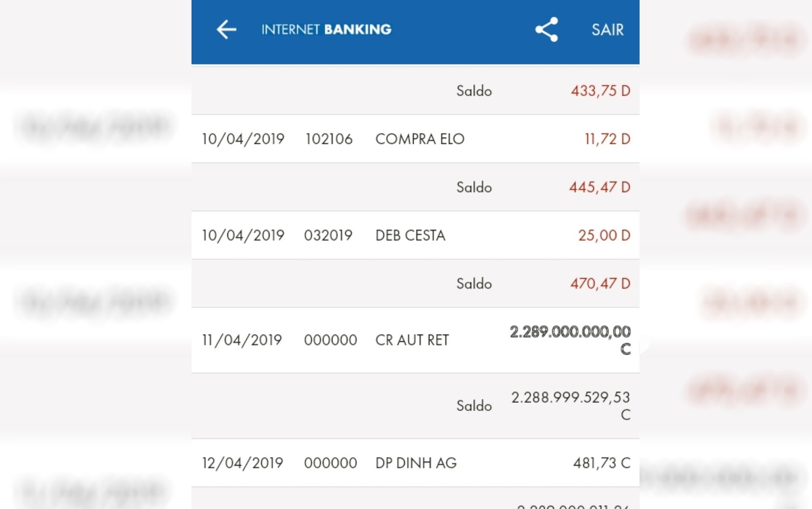Image resolution: width=812 pixels, height=509 pixels.
Task: Tap the DEB CESTA transaction entry
Action: coord(410,235)
